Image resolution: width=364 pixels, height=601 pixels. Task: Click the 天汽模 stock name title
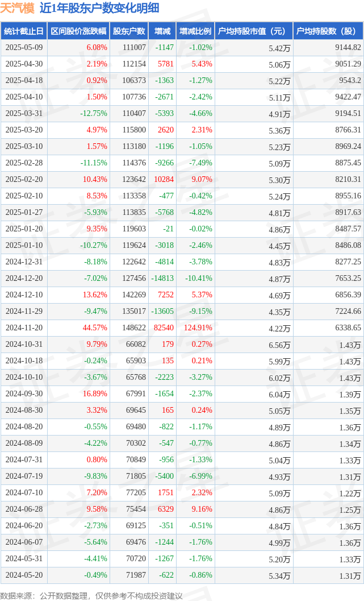pos(17,8)
